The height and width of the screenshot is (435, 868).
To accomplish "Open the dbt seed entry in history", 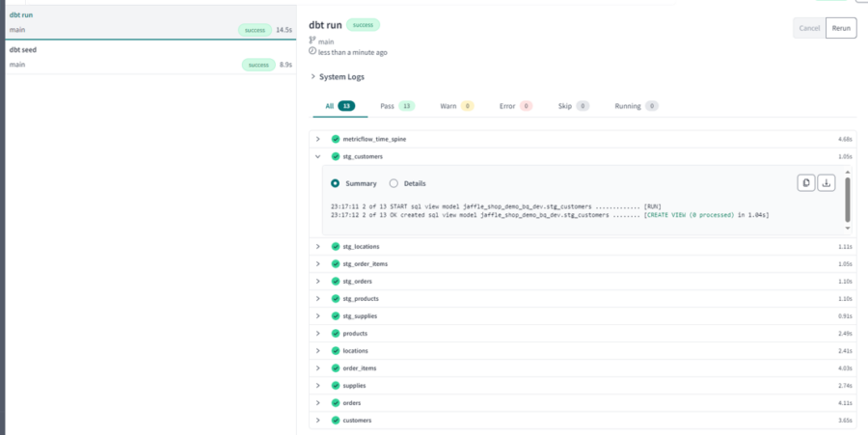I will 150,57.
